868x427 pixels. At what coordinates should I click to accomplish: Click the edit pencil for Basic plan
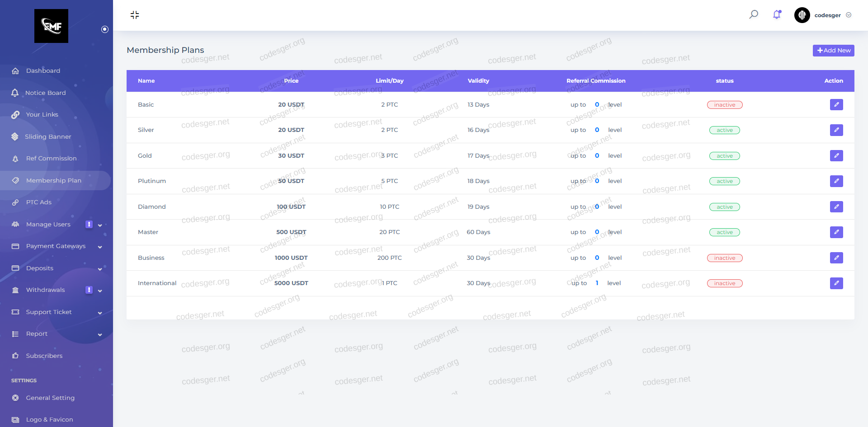[x=836, y=105]
